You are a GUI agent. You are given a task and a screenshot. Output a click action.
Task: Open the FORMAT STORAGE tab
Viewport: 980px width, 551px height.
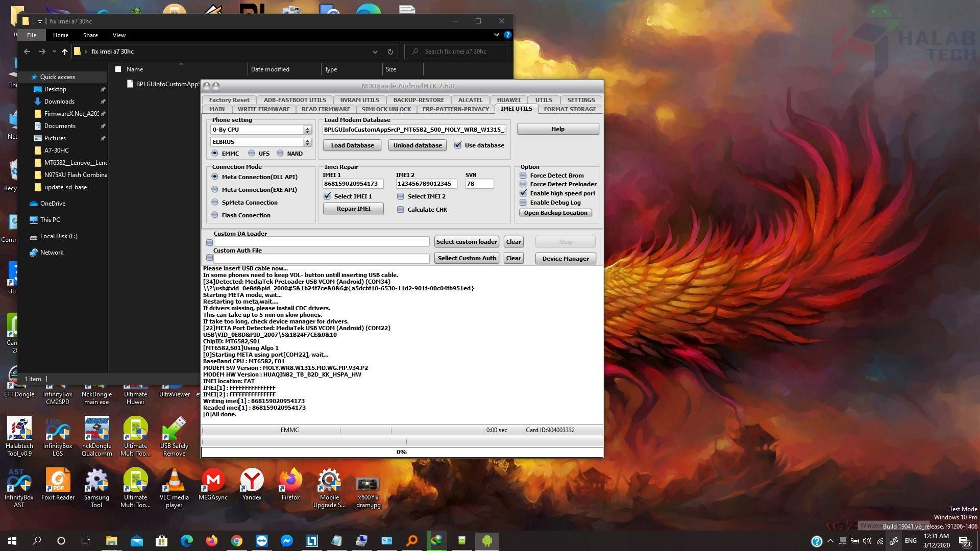coord(570,109)
